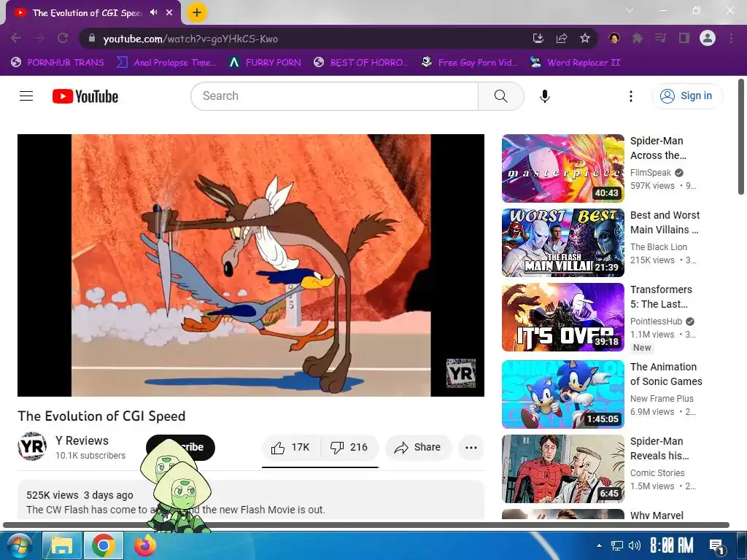
Task: Open BEST OF HORRO... bookmark
Action: coord(361,63)
